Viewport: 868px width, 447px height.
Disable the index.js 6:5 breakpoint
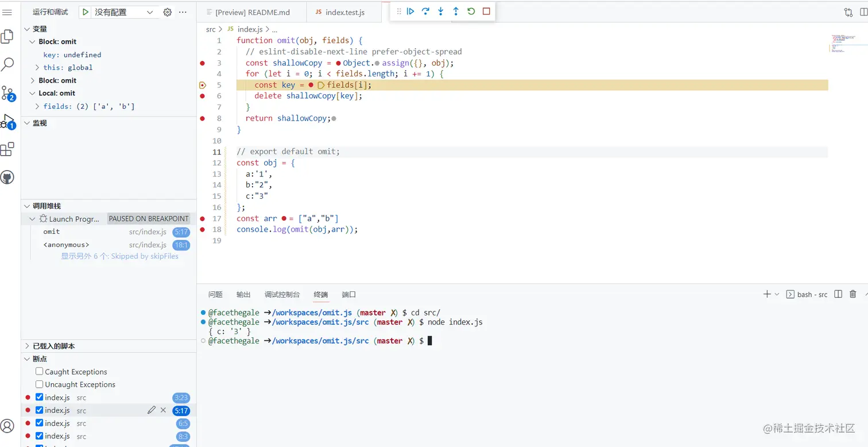(39, 423)
